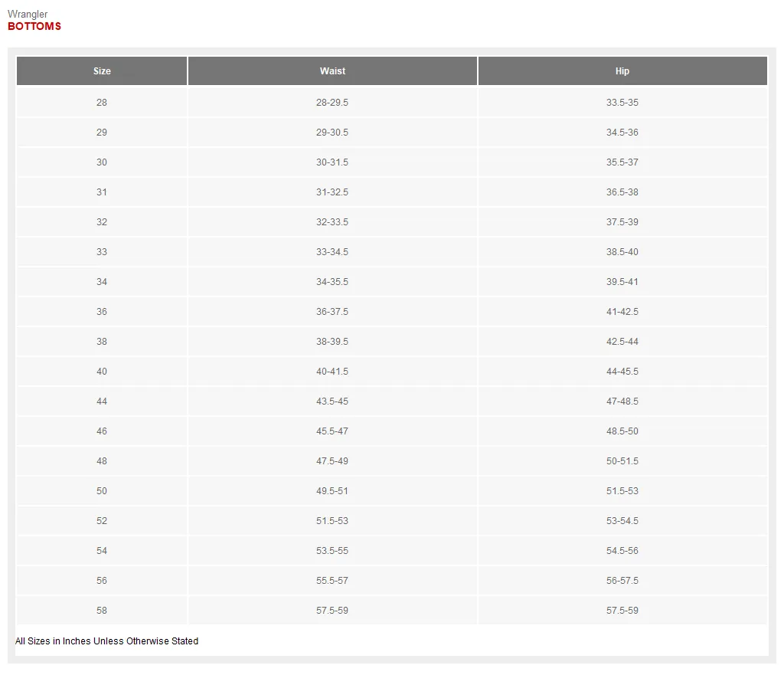This screenshot has width=784, height=675.
Task: Click hip value 44-45.5
Action: tap(622, 372)
